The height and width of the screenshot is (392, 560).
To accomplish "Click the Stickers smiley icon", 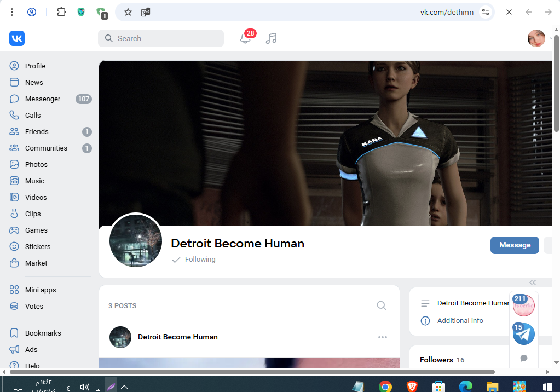I will pos(14,246).
